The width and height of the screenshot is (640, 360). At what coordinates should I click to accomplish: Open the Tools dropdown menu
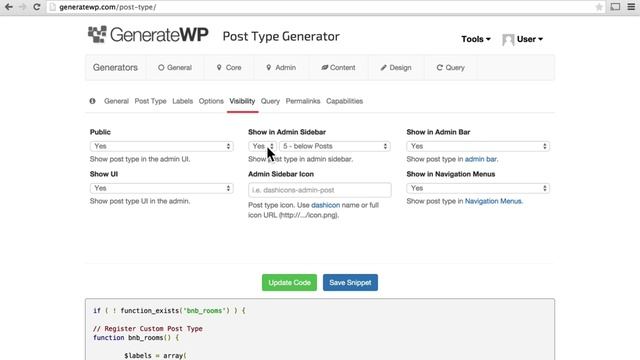coord(476,39)
